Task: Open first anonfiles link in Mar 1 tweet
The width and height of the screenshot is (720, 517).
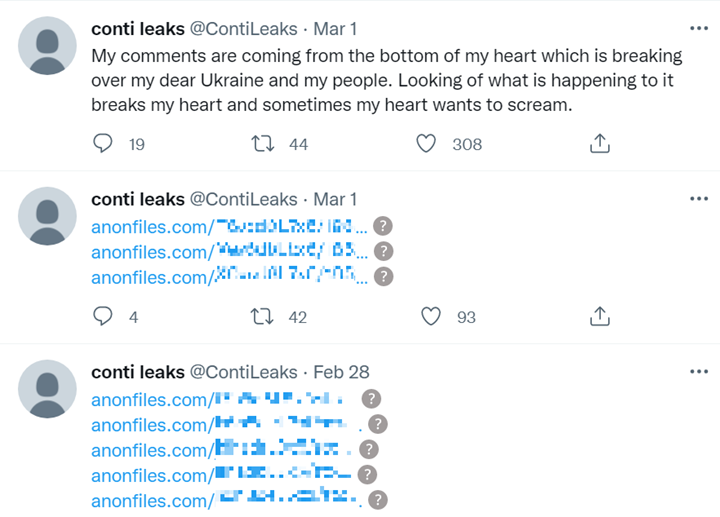Action: (229, 227)
